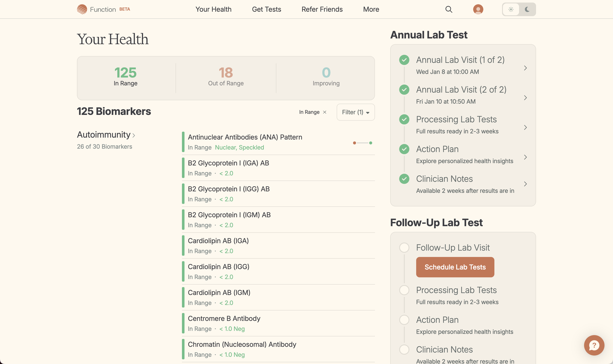Select the Action Plan circle under Follow-Up
This screenshot has height=364, width=613.
click(x=404, y=320)
